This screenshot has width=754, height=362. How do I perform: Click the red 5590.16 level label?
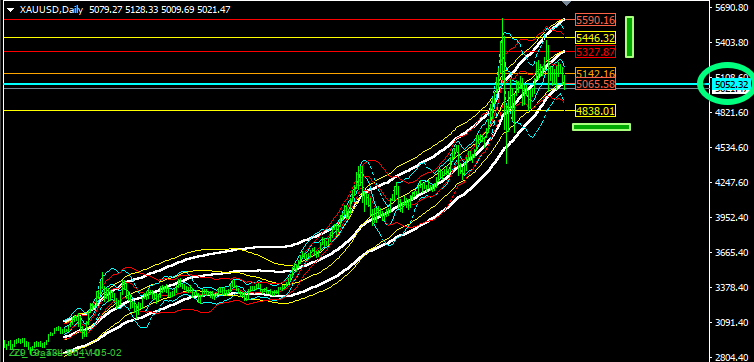pos(596,20)
